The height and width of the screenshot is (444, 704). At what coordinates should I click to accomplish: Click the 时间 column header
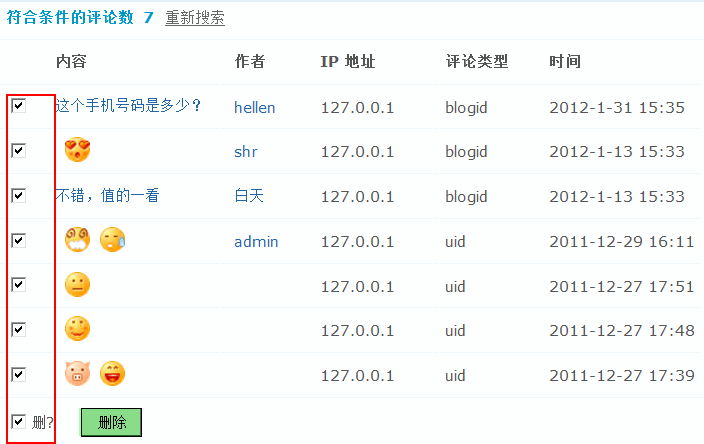tap(565, 62)
